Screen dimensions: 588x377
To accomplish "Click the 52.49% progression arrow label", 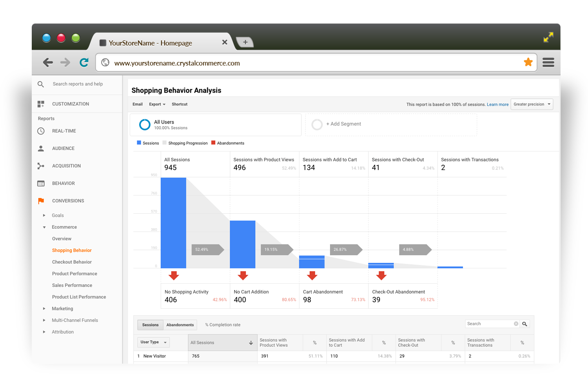I will point(207,250).
